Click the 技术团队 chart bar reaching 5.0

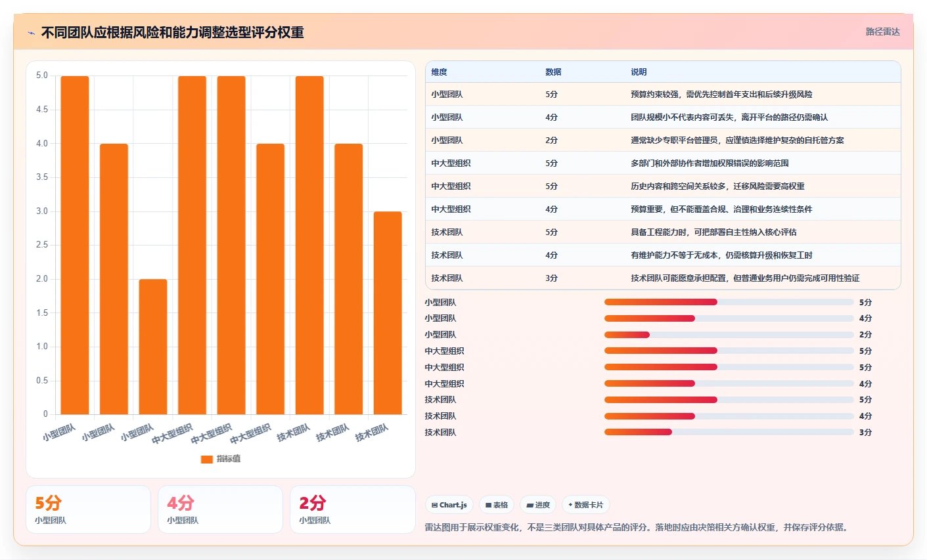pos(309,245)
